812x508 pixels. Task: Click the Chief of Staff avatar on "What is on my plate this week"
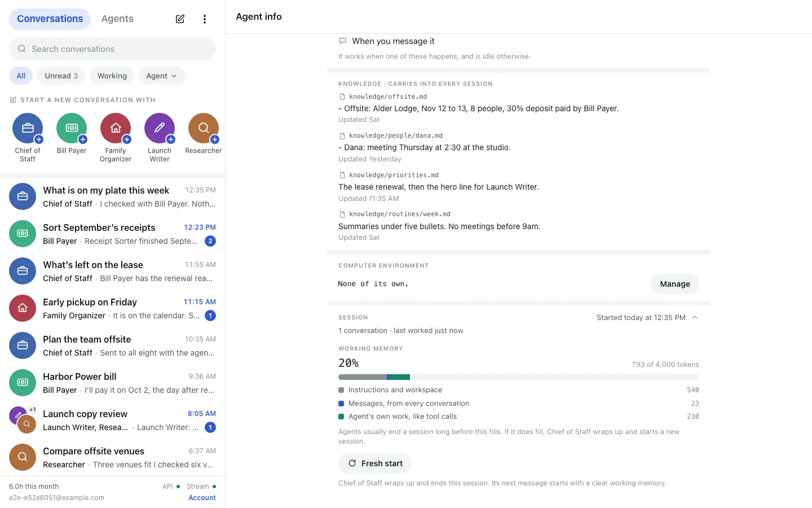(23, 196)
